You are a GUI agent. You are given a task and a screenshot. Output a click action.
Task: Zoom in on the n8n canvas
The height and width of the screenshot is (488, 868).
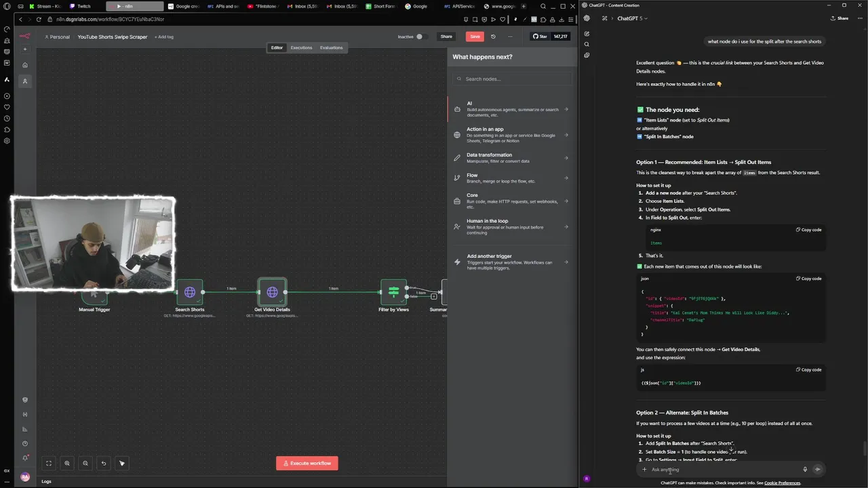[x=67, y=464]
